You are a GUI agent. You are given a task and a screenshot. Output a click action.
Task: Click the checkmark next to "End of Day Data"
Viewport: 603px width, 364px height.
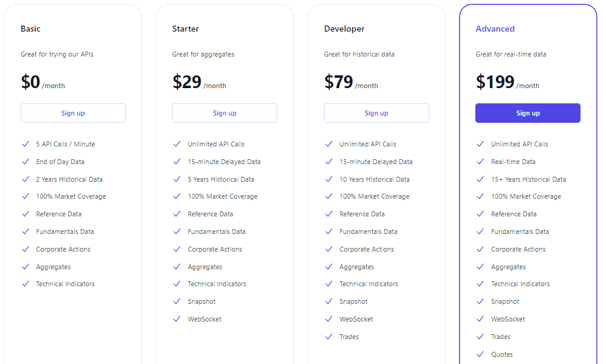pos(26,162)
